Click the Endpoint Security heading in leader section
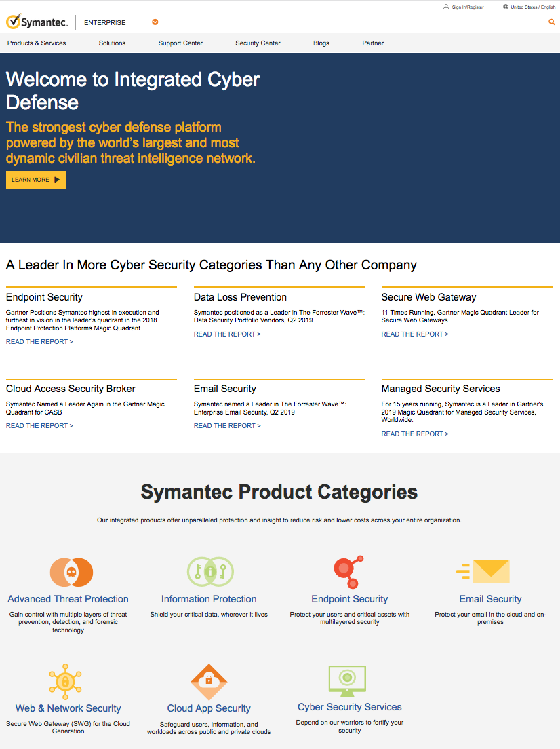The image size is (560, 749). pyautogui.click(x=44, y=297)
